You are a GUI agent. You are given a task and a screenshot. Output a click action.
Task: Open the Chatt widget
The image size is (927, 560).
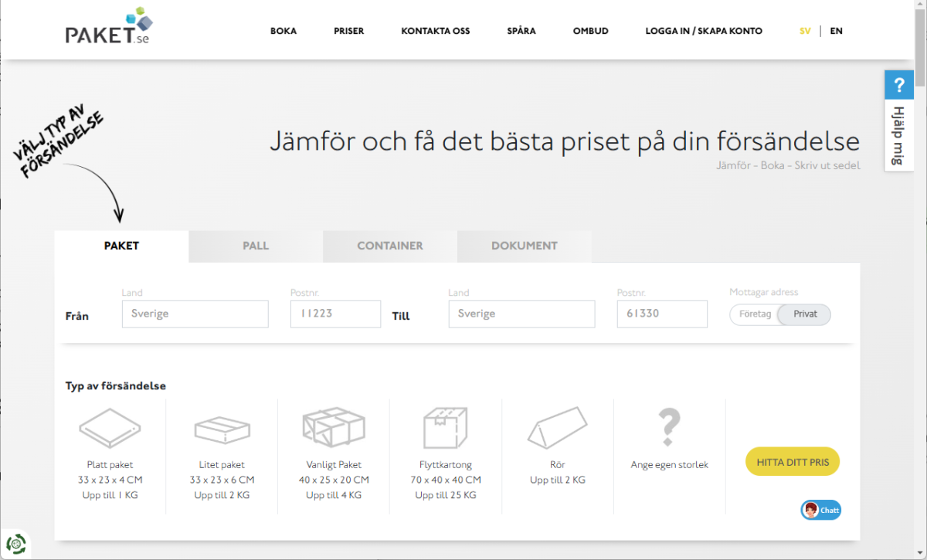820,510
